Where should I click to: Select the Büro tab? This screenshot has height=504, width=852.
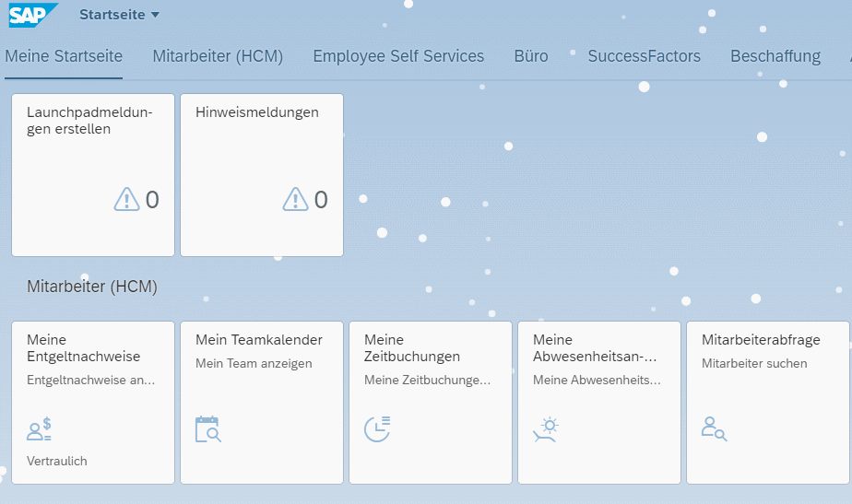[531, 56]
